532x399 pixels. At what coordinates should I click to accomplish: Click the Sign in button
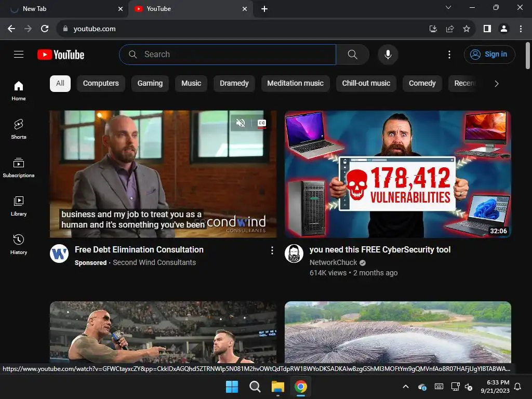[x=489, y=54]
